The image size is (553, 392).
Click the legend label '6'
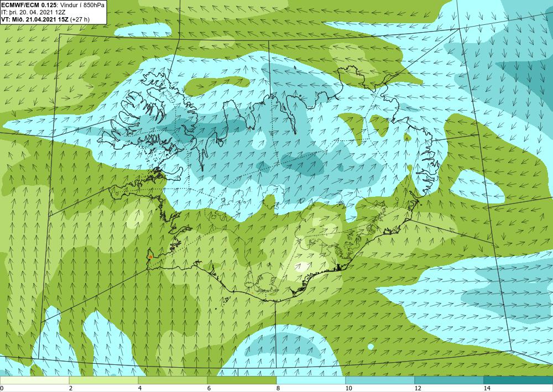(x=209, y=388)
